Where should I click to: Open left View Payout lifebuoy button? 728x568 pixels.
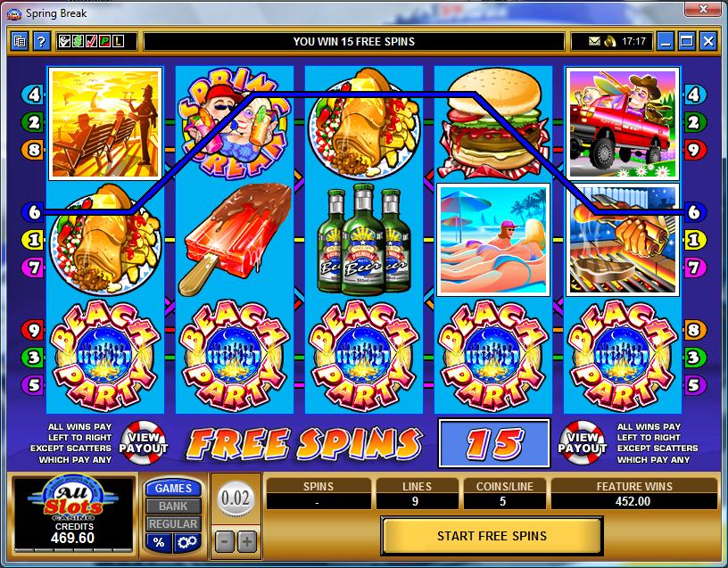(144, 442)
